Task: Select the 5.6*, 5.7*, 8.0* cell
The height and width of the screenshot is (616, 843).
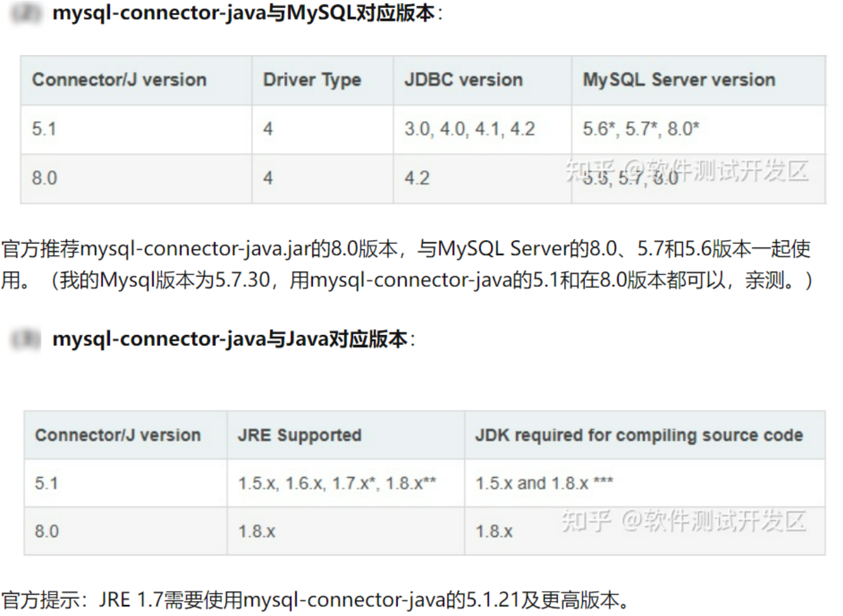Action: [x=641, y=129]
